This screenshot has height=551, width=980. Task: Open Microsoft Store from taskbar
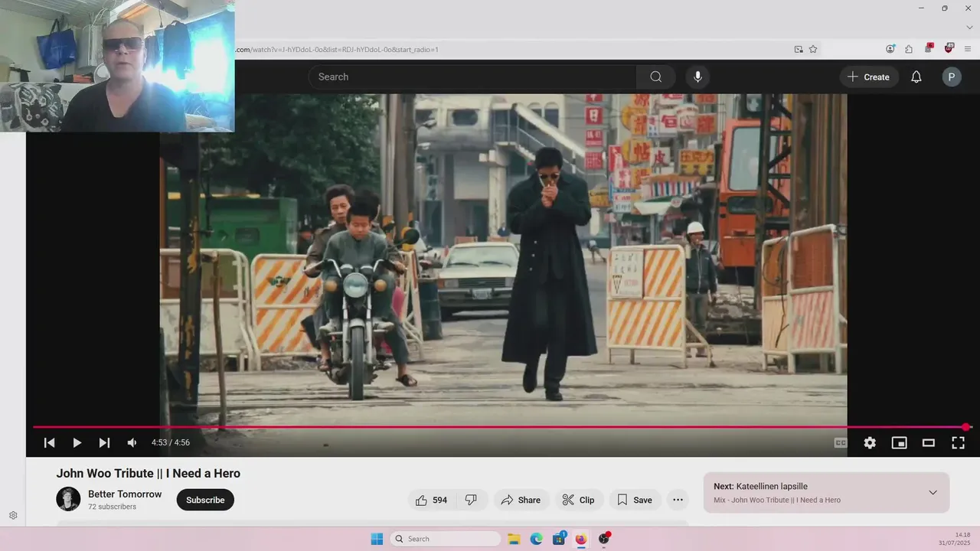(559, 539)
